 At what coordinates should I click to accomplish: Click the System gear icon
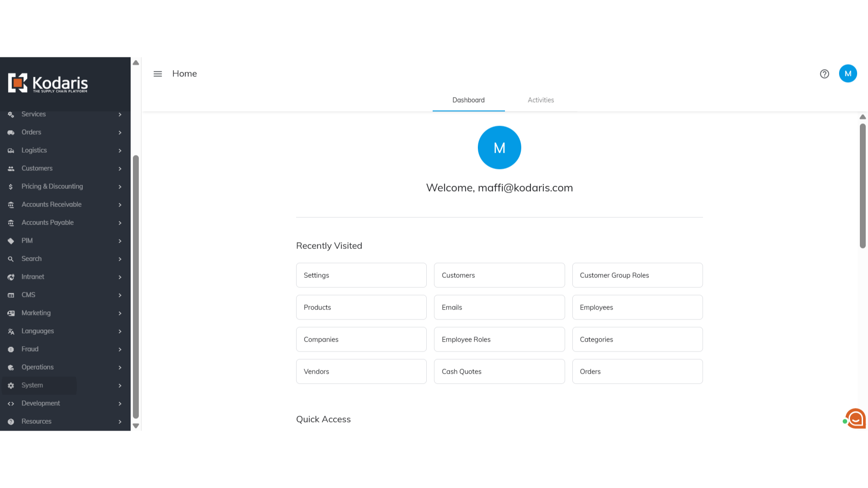point(11,385)
